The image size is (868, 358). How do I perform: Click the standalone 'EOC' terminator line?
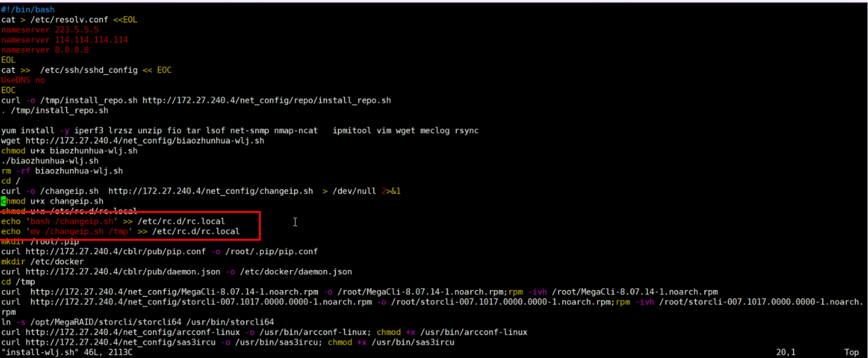8,90
